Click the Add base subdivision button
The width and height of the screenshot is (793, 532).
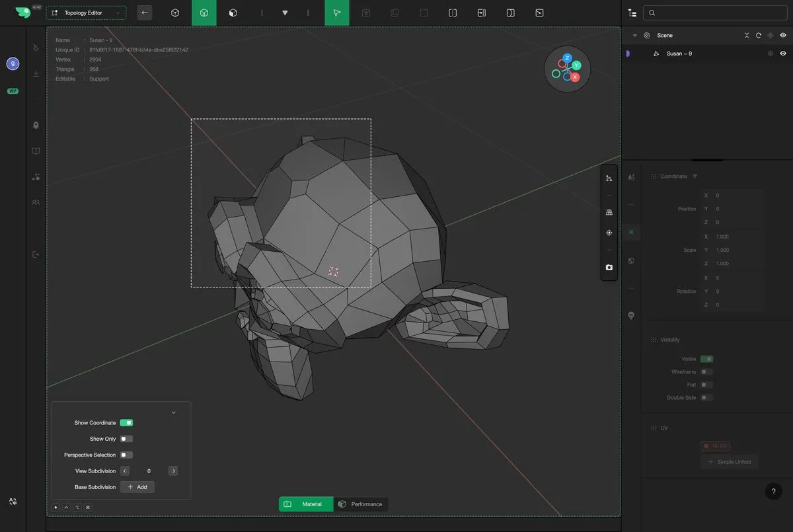tap(137, 487)
